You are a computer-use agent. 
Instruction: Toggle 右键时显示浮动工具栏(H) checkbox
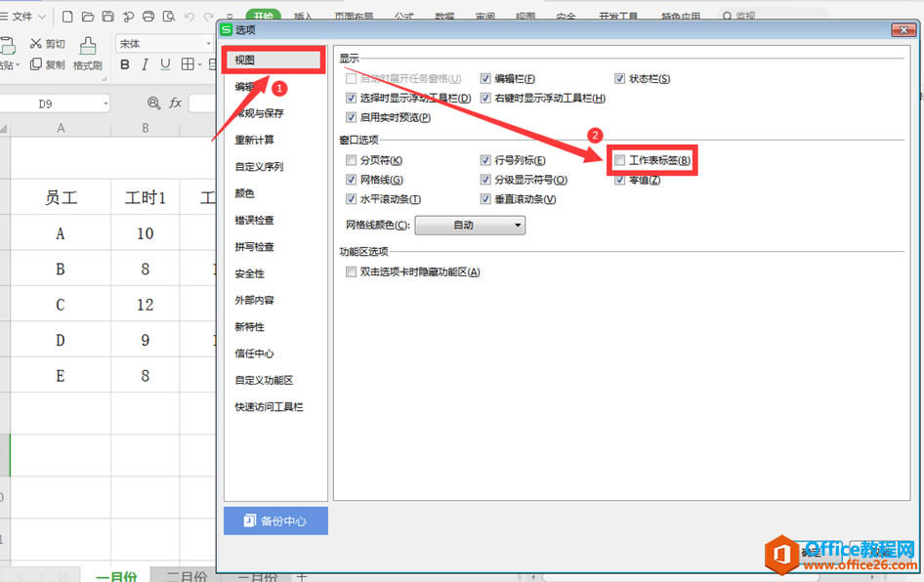pos(485,98)
